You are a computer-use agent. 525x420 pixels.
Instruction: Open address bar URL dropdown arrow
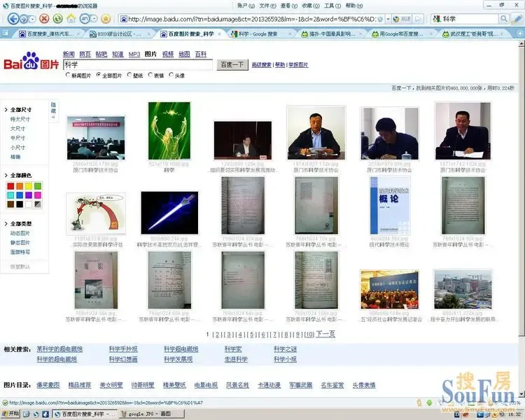[388, 19]
